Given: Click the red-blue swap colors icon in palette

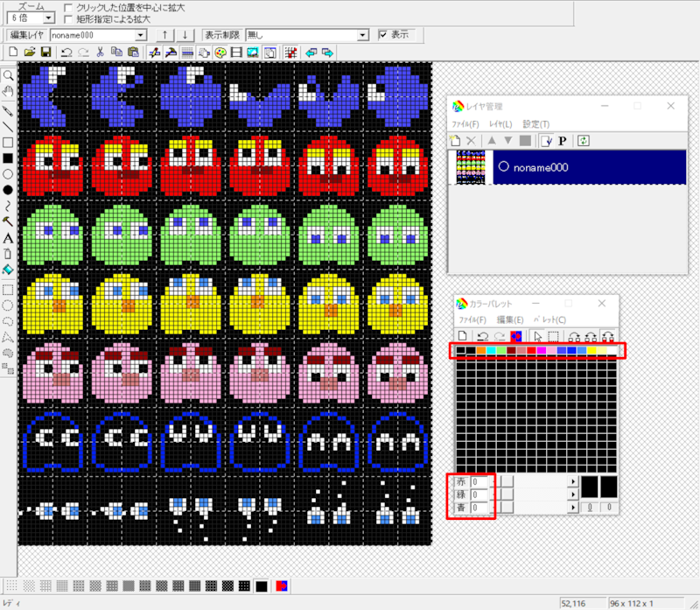Looking at the screenshot, I should click(x=515, y=336).
